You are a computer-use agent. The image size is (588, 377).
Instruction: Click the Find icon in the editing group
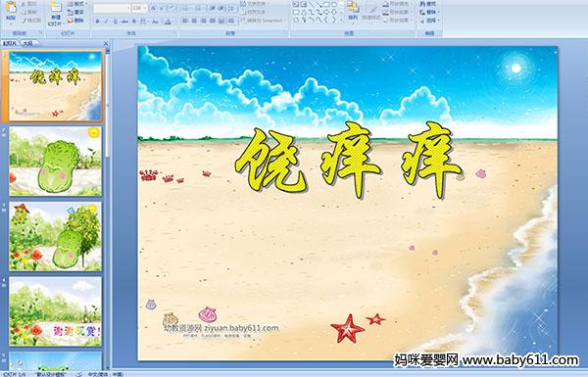pos(428,4)
